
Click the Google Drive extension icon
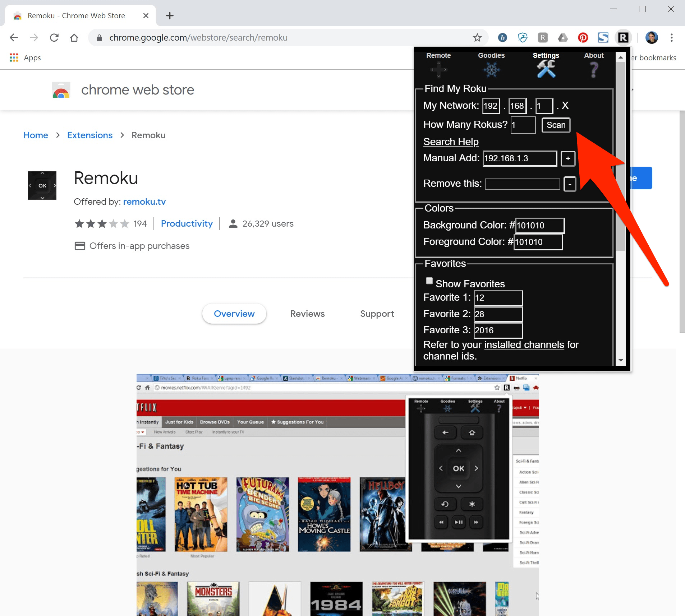[563, 37]
